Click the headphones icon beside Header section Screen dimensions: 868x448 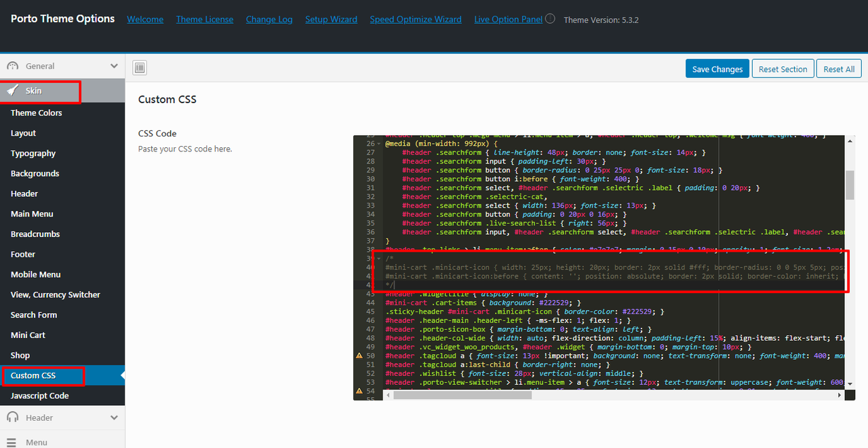coord(12,417)
